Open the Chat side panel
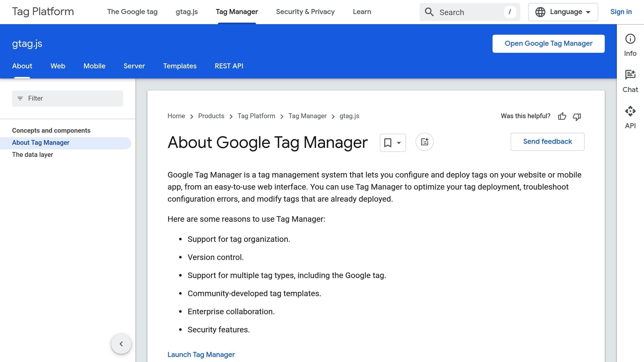This screenshot has height=362, width=644. pyautogui.click(x=630, y=81)
